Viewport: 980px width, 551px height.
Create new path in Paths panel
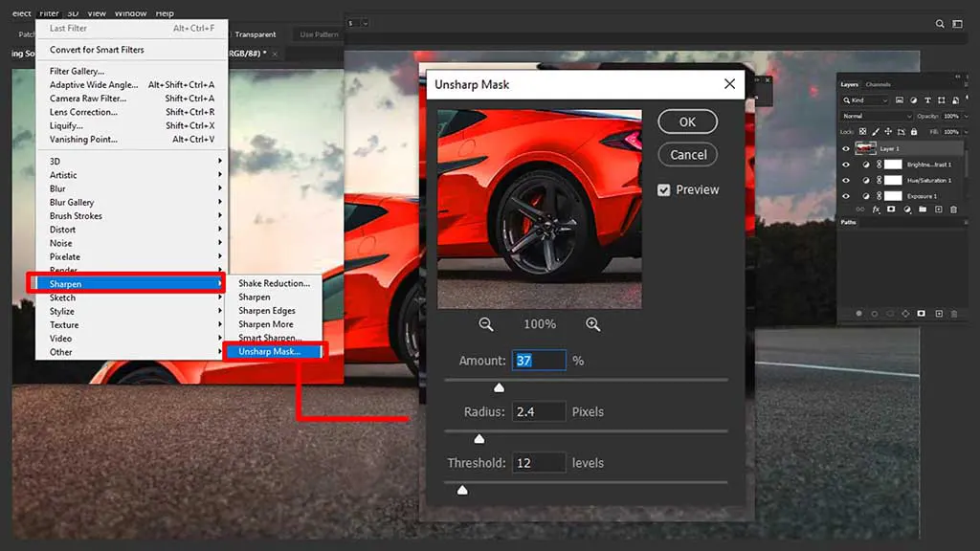(939, 314)
